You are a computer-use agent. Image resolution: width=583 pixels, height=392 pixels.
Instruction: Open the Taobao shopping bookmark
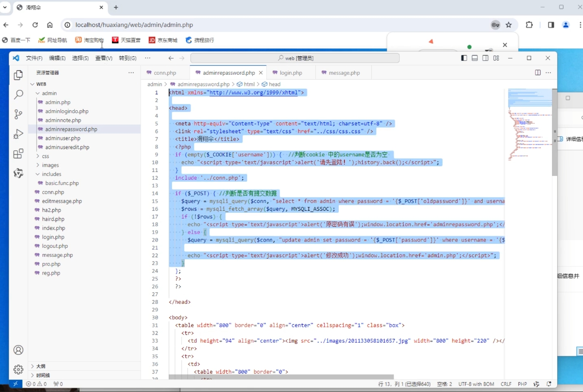pyautogui.click(x=89, y=40)
